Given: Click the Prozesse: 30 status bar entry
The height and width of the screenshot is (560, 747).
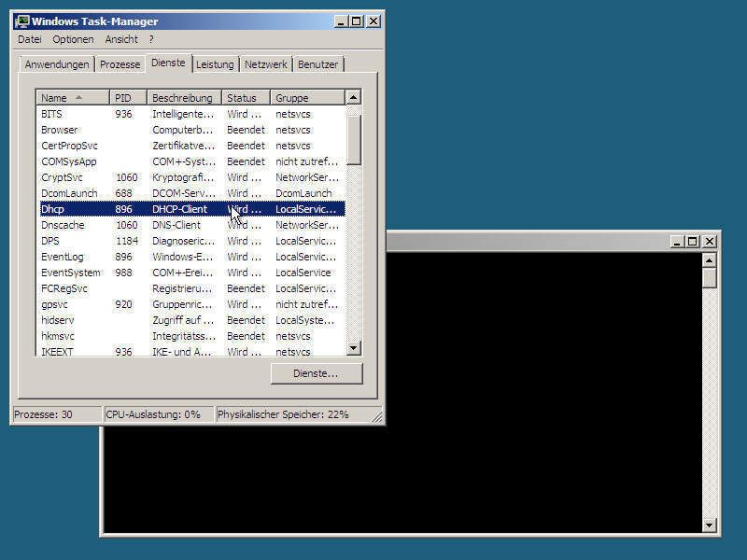Looking at the screenshot, I should [56, 414].
